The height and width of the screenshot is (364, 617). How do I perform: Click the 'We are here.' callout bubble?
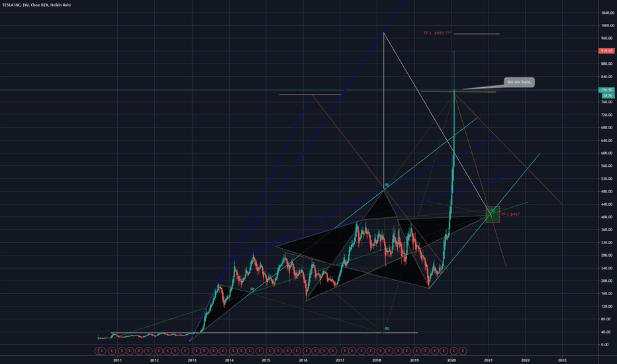tap(519, 82)
